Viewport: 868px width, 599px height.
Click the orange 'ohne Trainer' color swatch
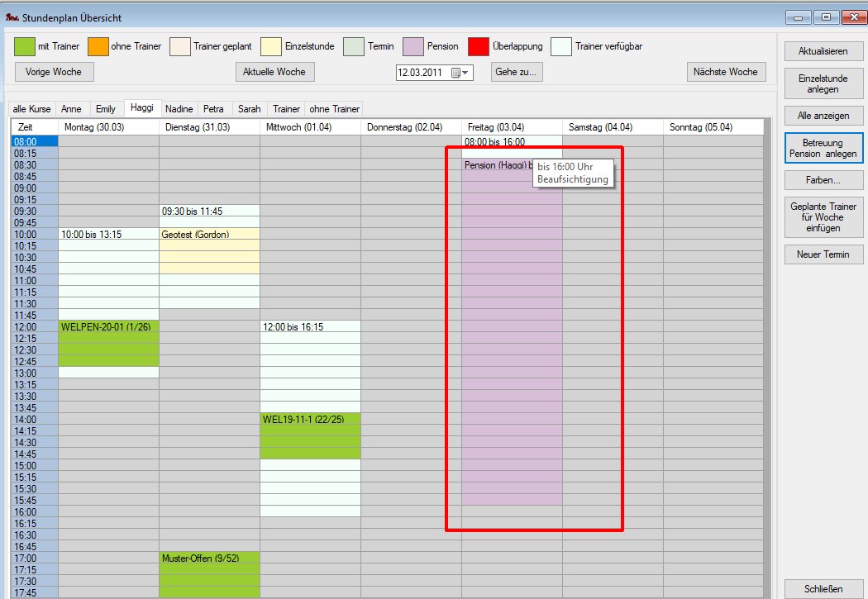tap(98, 46)
